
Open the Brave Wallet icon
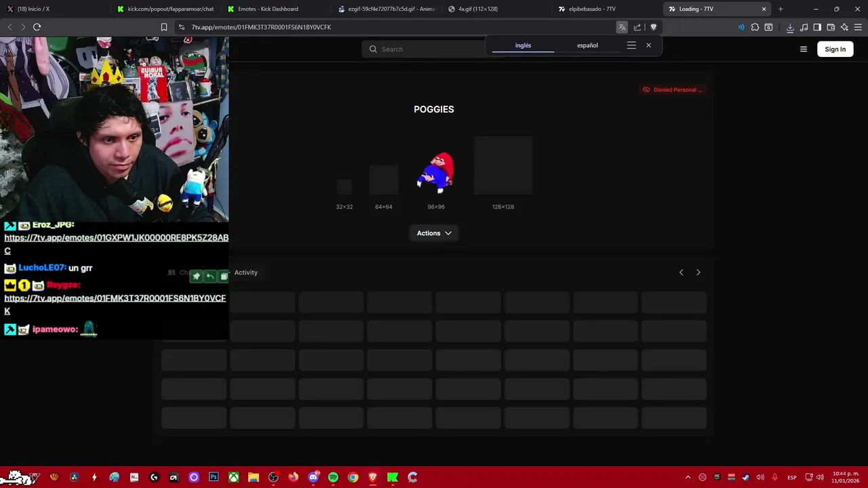(831, 27)
